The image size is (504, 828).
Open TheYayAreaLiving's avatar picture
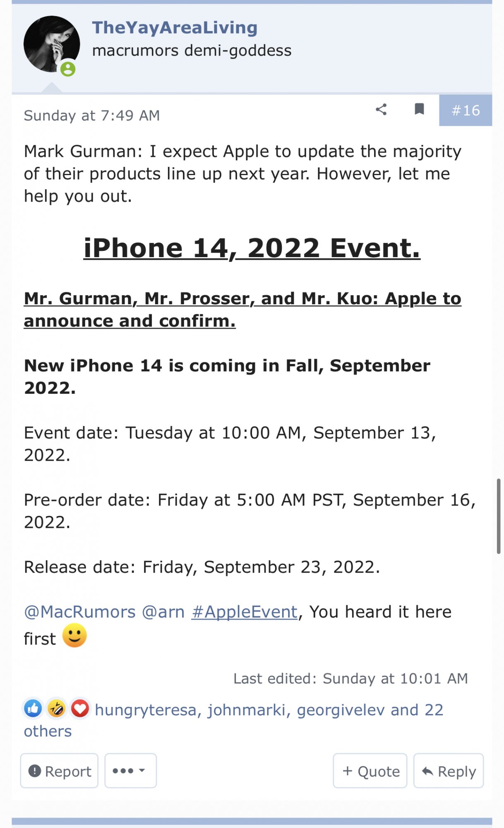(51, 44)
